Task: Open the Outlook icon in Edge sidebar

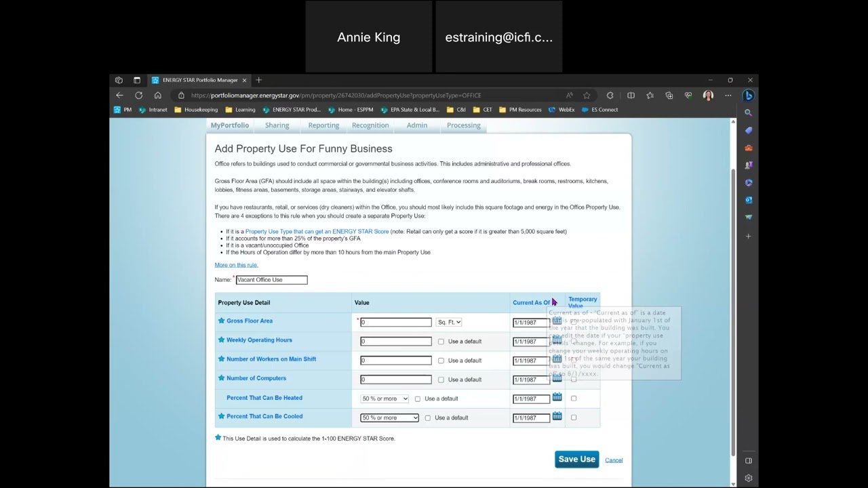Action: 749,200
